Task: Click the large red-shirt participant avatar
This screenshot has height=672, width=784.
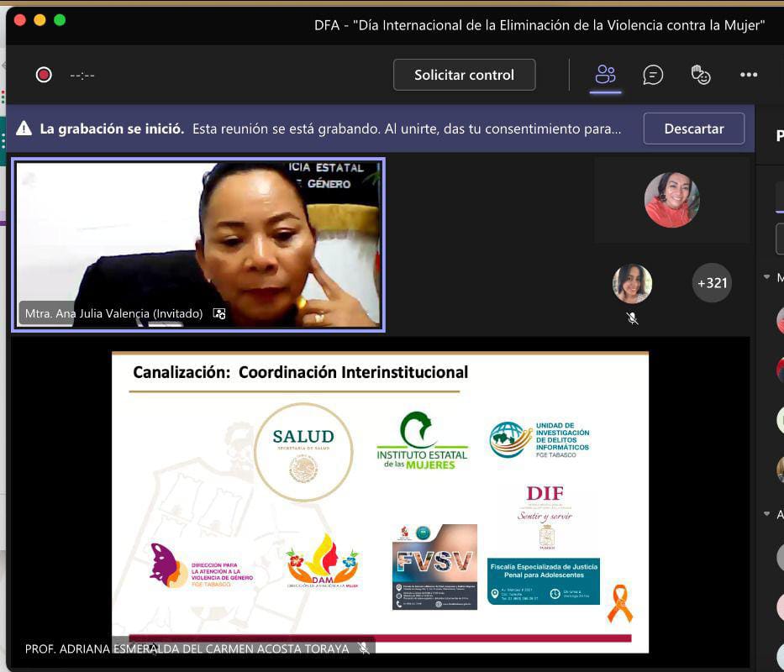Action: click(671, 200)
